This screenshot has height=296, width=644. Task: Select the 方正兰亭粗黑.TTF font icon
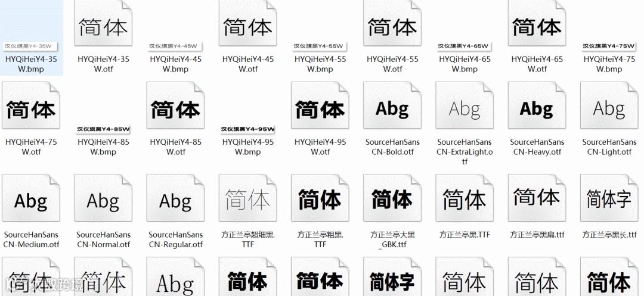(x=320, y=198)
